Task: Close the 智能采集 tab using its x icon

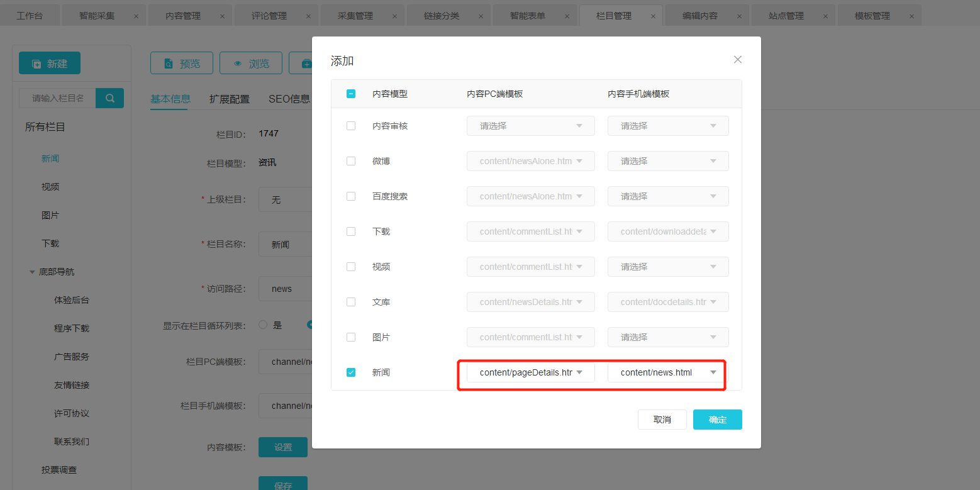Action: [x=136, y=16]
